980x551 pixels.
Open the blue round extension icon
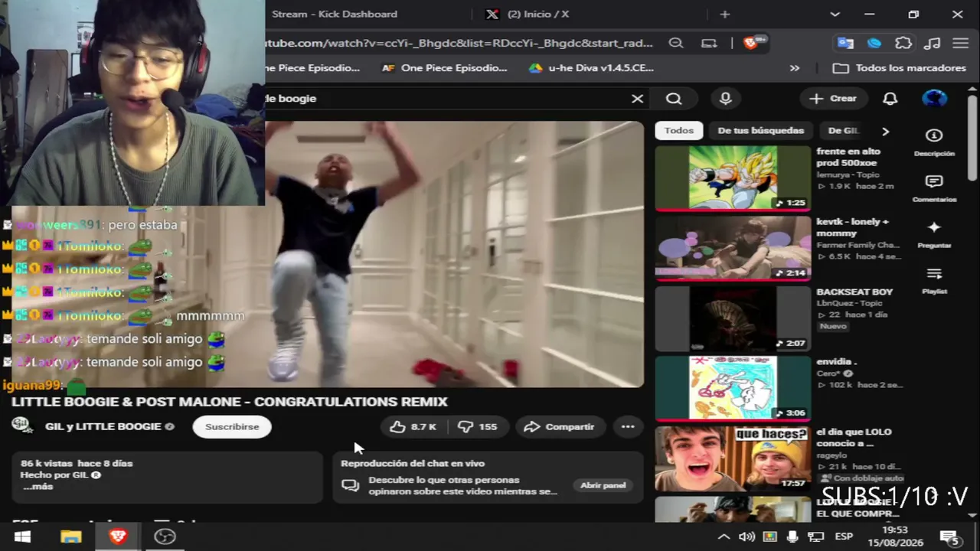coord(874,43)
